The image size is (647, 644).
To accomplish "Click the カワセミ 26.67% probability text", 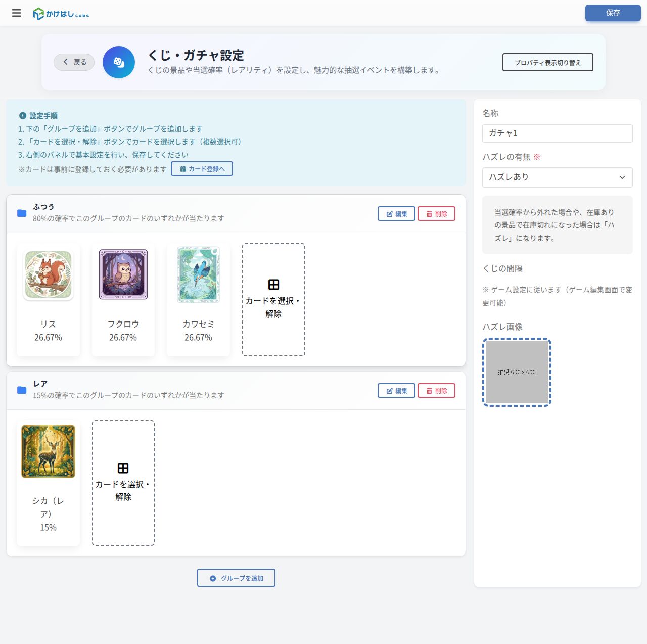I will coord(199,337).
